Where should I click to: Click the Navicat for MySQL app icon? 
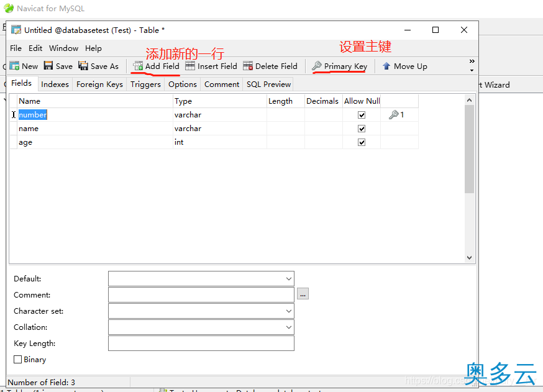(x=9, y=8)
